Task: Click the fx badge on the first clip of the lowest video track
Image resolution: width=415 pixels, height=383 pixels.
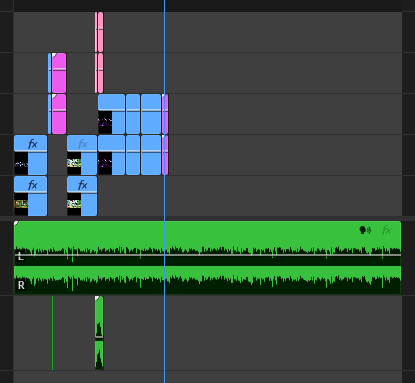Action: tap(32, 185)
